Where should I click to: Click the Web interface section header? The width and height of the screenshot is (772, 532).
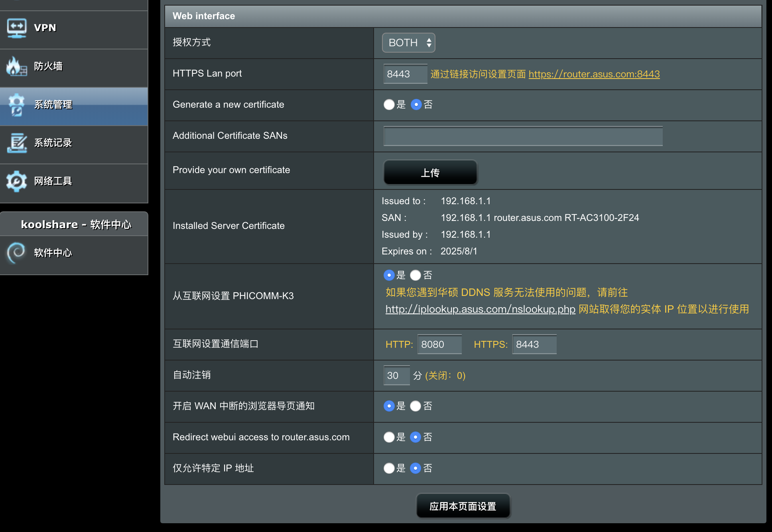pos(463,16)
